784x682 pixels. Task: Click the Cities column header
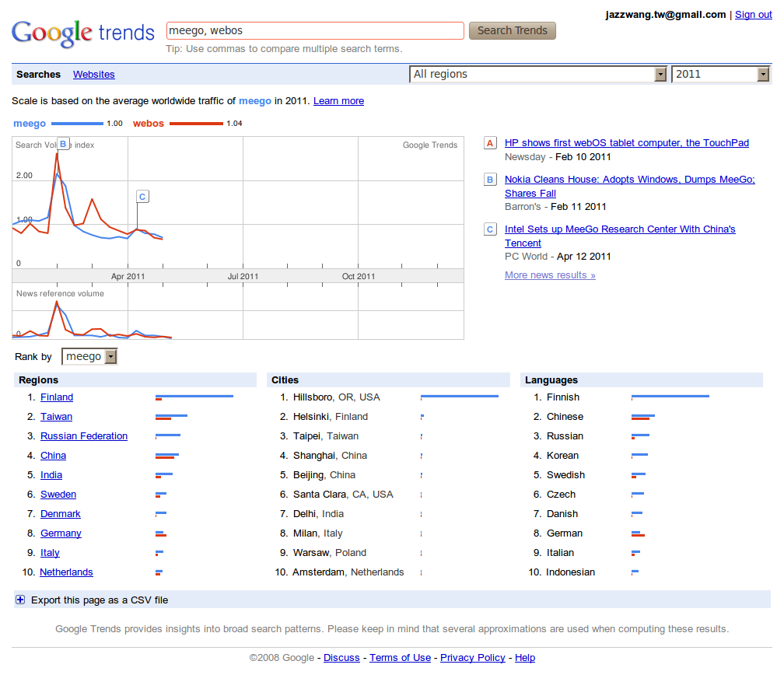[x=389, y=380]
